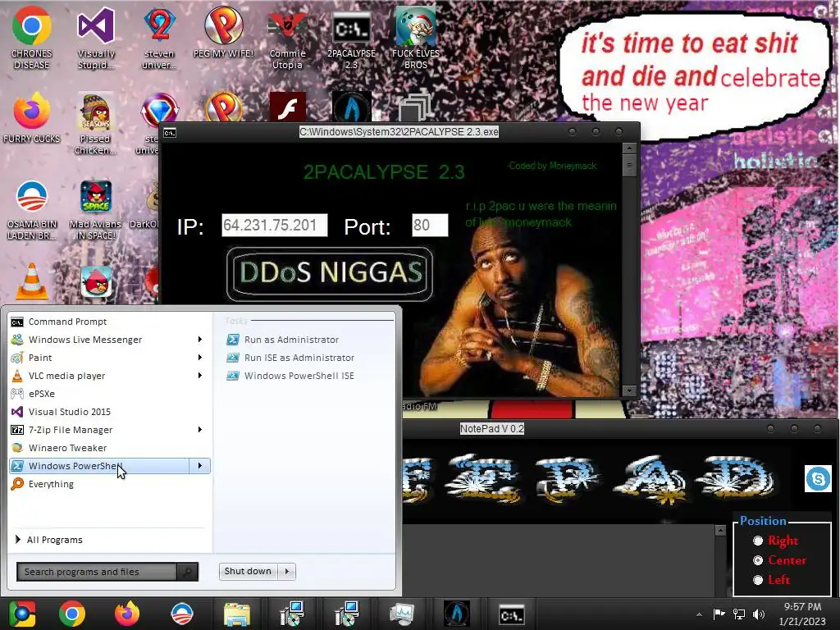The width and height of the screenshot is (840, 630).
Task: Launch the Pissed Chicken desktop icon
Action: tap(95, 123)
